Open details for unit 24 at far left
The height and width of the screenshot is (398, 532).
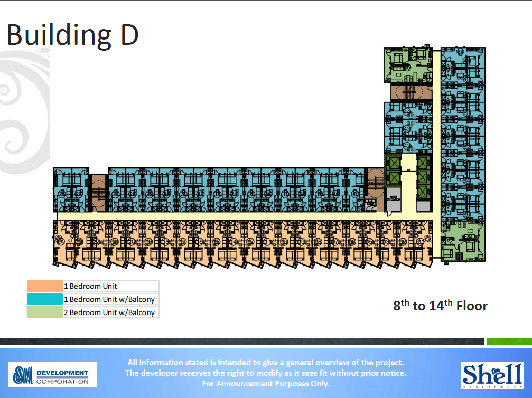tap(61, 241)
